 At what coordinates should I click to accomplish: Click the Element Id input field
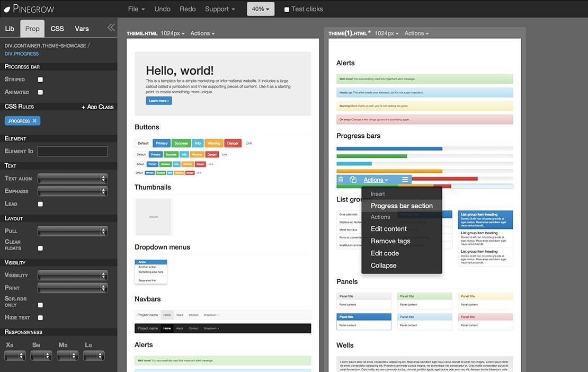pyautogui.click(x=73, y=151)
